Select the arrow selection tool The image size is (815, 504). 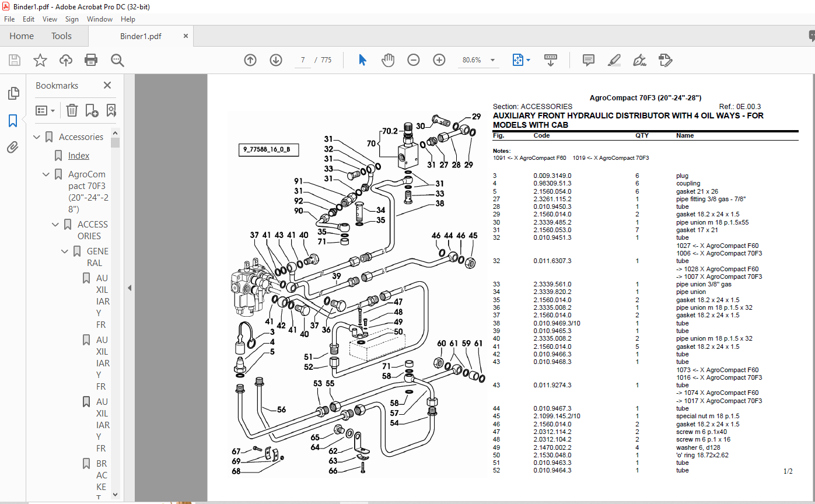(362, 60)
